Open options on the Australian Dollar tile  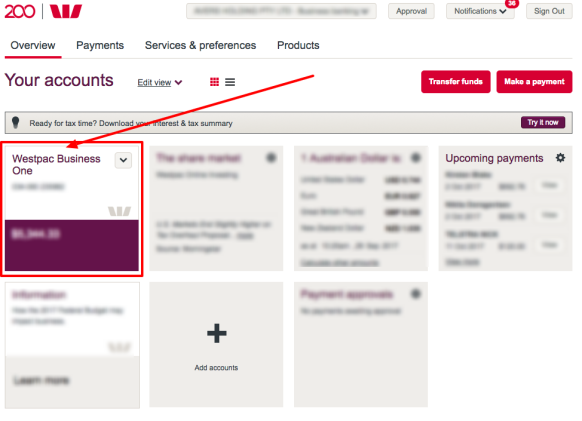416,158
